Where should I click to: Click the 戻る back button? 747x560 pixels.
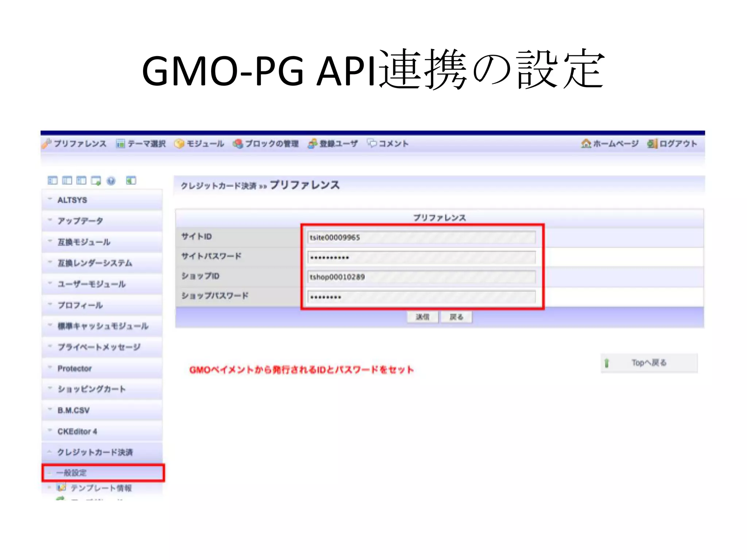[x=456, y=317]
